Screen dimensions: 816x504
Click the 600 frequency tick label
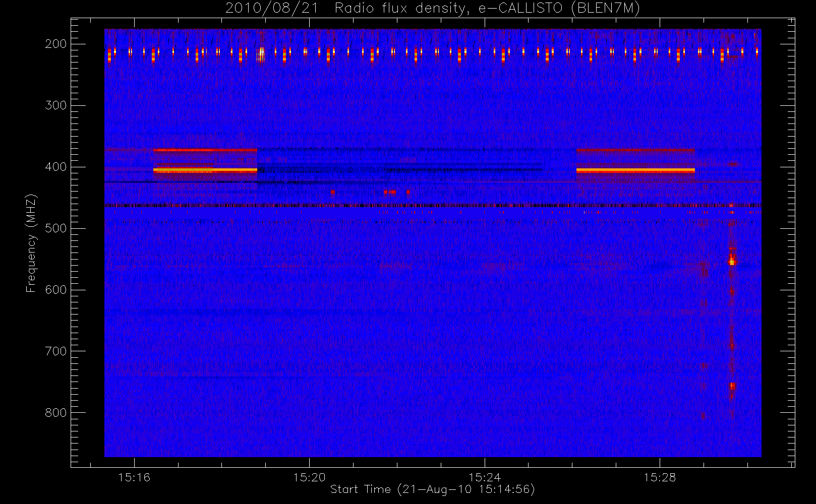[x=55, y=290]
